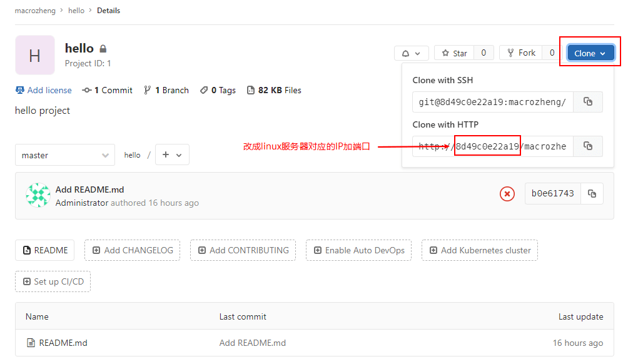The height and width of the screenshot is (364, 633).
Task: Click the hello project avatar H
Action: (35, 55)
